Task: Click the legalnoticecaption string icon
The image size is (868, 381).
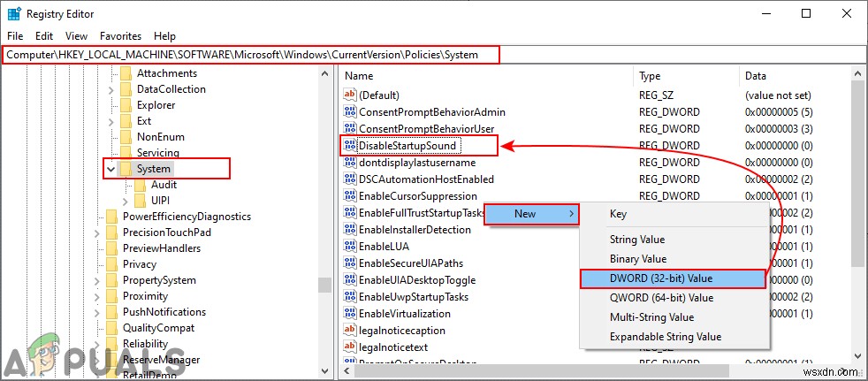Action: (350, 330)
